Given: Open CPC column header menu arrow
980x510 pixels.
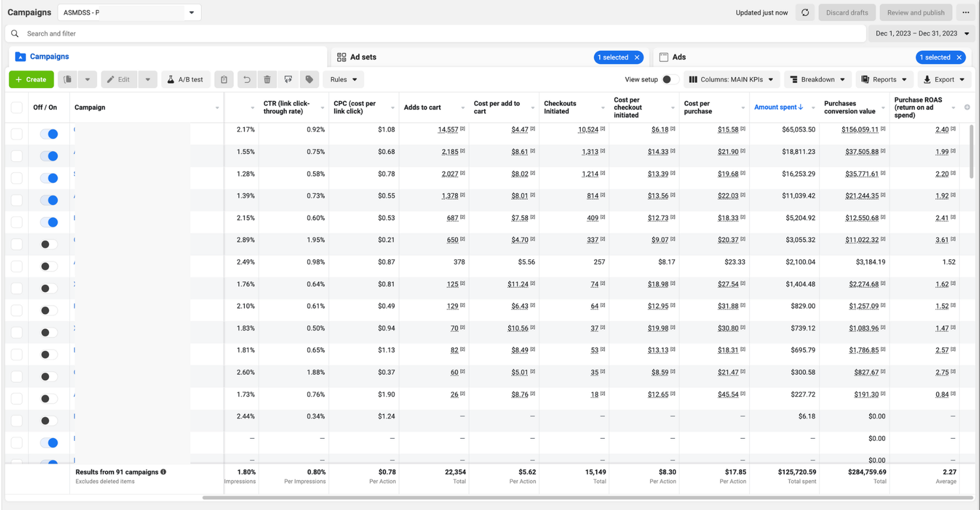Looking at the screenshot, I should pyautogui.click(x=393, y=108).
